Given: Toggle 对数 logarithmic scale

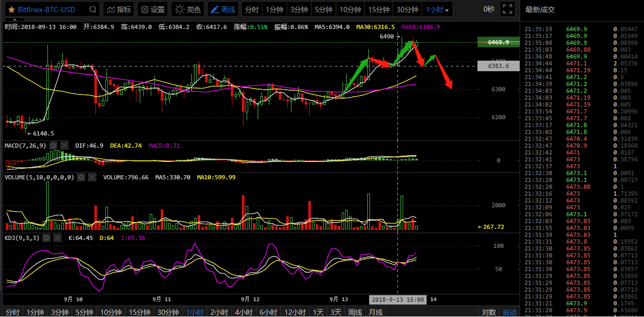Looking at the screenshot, I should [x=489, y=312].
